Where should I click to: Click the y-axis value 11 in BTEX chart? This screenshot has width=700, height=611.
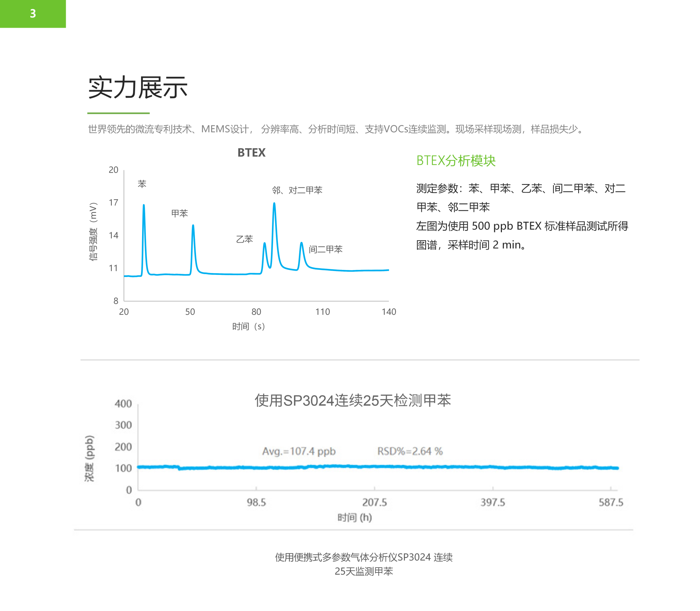[113, 268]
